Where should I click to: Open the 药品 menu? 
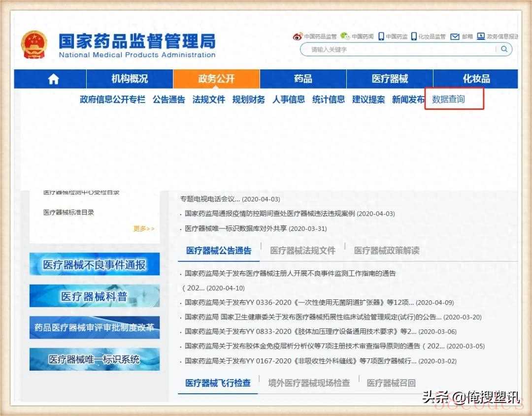(x=303, y=79)
